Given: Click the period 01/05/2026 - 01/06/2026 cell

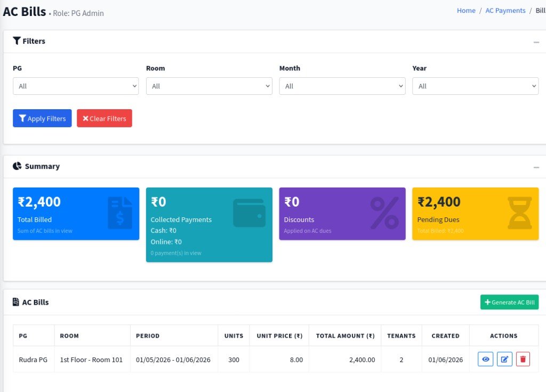Looking at the screenshot, I should 173,360.
